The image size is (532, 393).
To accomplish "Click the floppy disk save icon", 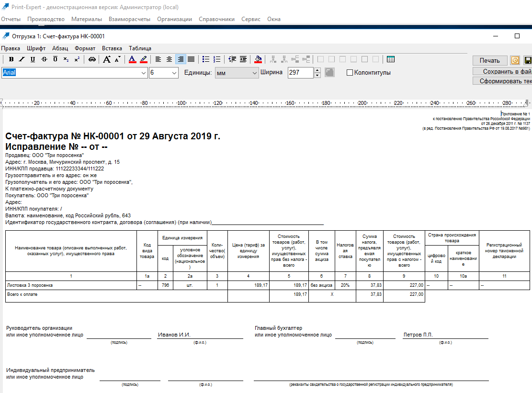I will click(x=528, y=60).
